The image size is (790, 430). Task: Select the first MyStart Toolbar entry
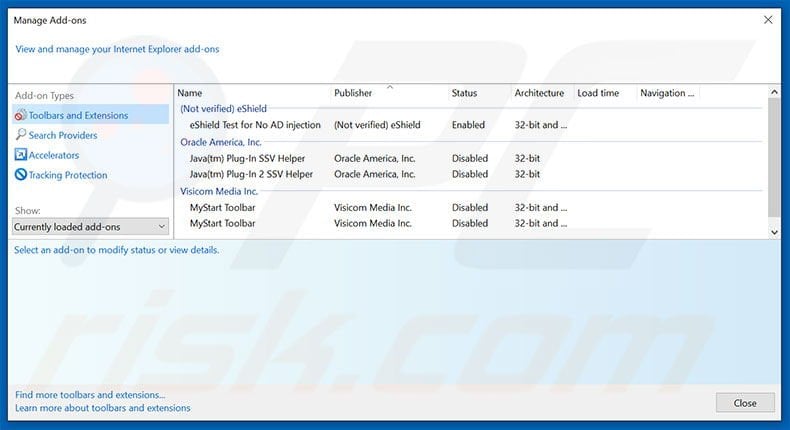(x=222, y=207)
